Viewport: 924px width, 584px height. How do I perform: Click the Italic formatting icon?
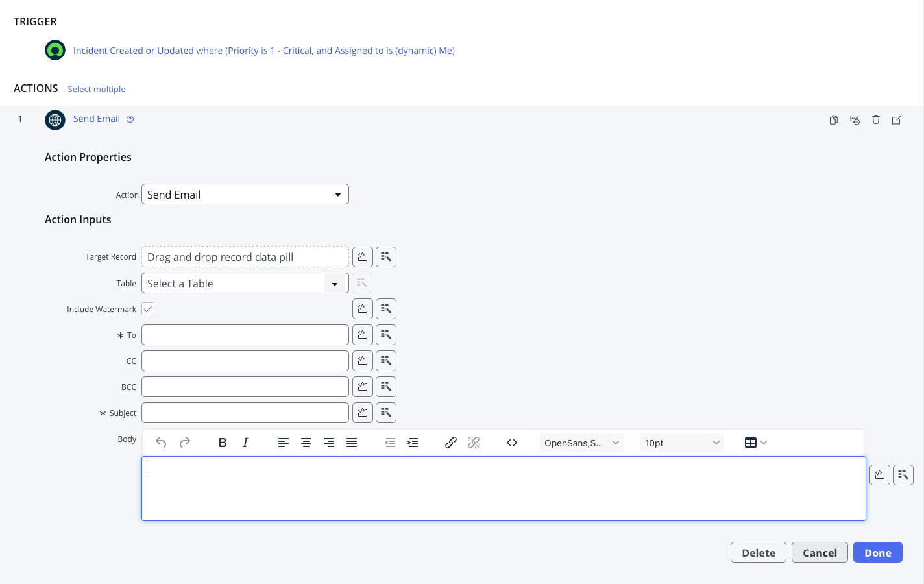[x=245, y=443]
